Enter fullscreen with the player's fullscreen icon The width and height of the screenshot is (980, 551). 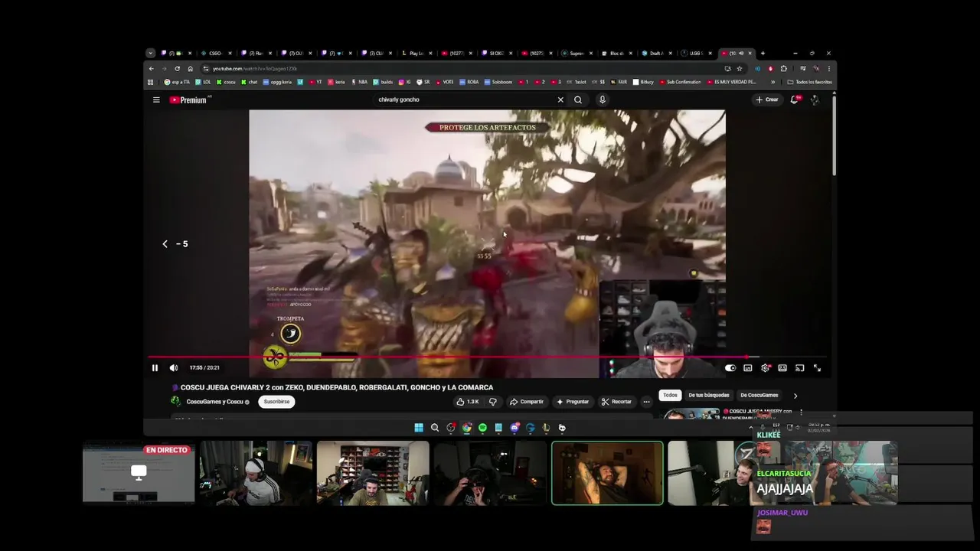[x=817, y=368]
